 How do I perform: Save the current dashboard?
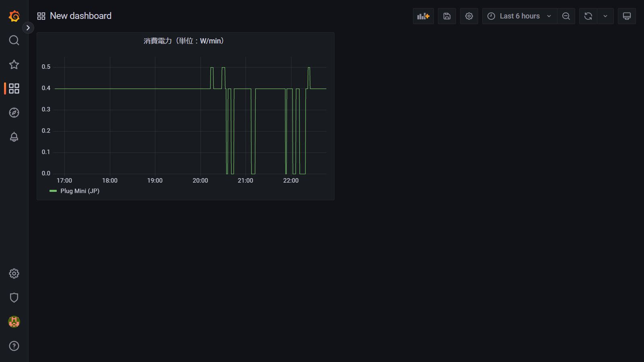point(447,16)
